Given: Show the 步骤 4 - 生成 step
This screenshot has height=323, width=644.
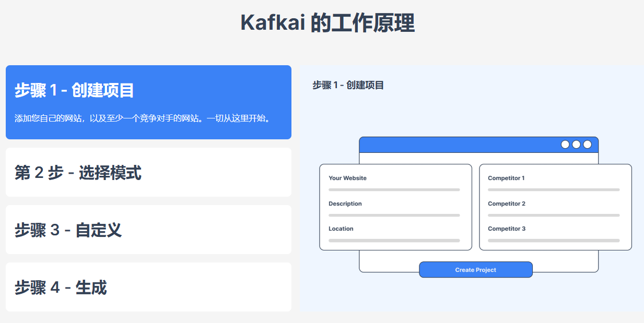Looking at the screenshot, I should 148,287.
